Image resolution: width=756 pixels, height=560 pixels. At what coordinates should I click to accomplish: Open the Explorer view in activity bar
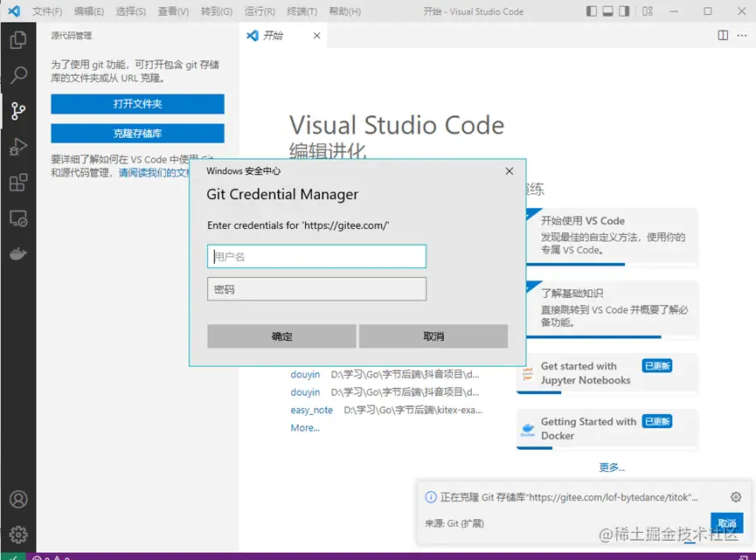(x=18, y=39)
